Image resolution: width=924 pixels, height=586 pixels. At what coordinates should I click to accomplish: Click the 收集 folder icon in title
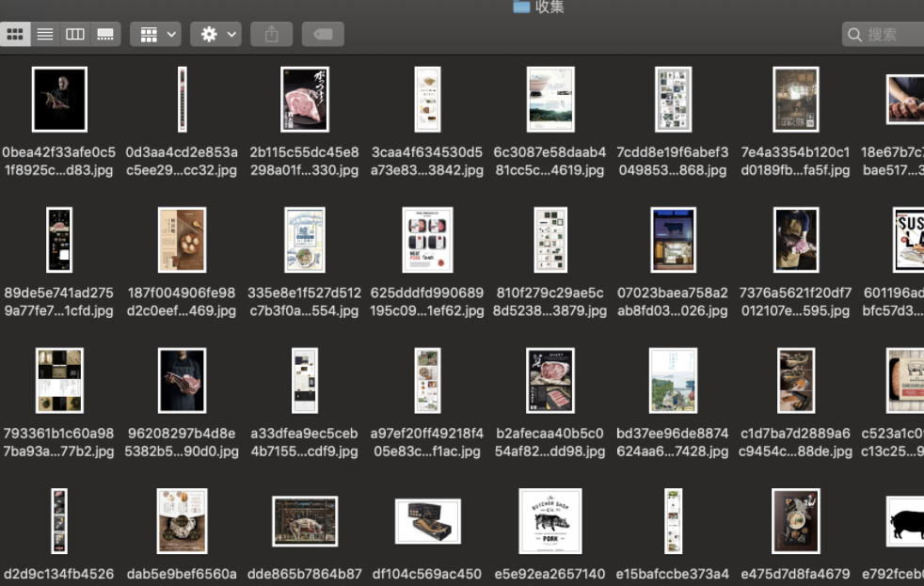point(521,7)
